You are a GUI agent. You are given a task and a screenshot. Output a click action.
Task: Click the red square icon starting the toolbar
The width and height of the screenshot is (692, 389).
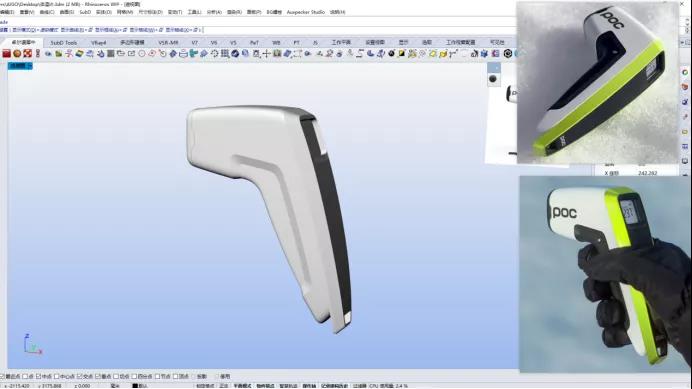pyautogui.click(x=6, y=53)
